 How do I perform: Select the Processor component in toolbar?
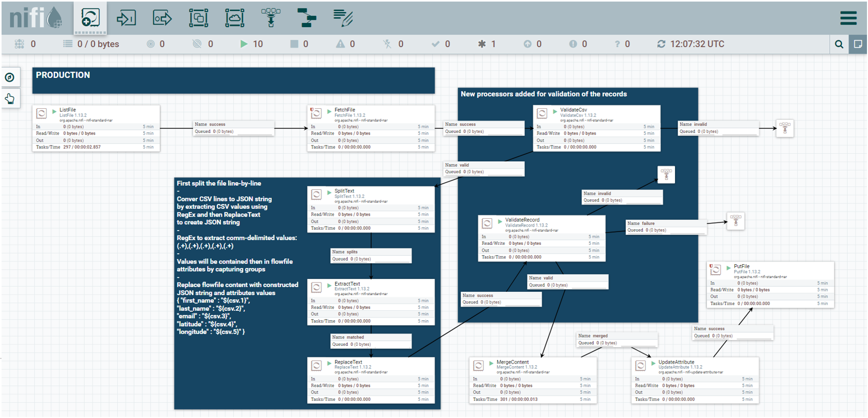click(90, 18)
